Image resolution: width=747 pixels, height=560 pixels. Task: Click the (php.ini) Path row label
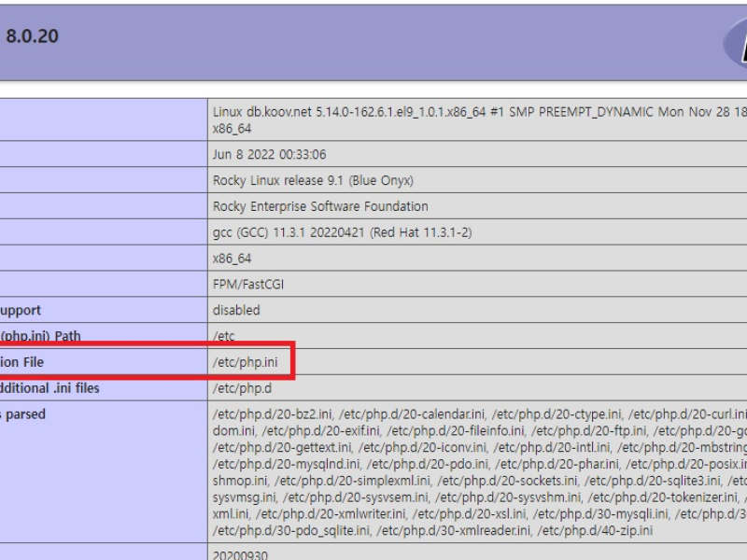[40, 336]
